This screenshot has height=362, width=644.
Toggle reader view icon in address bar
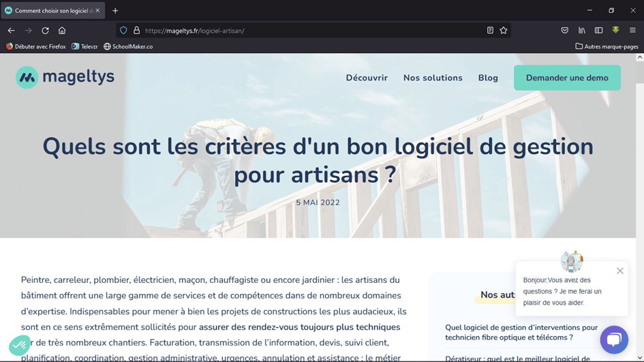click(490, 31)
